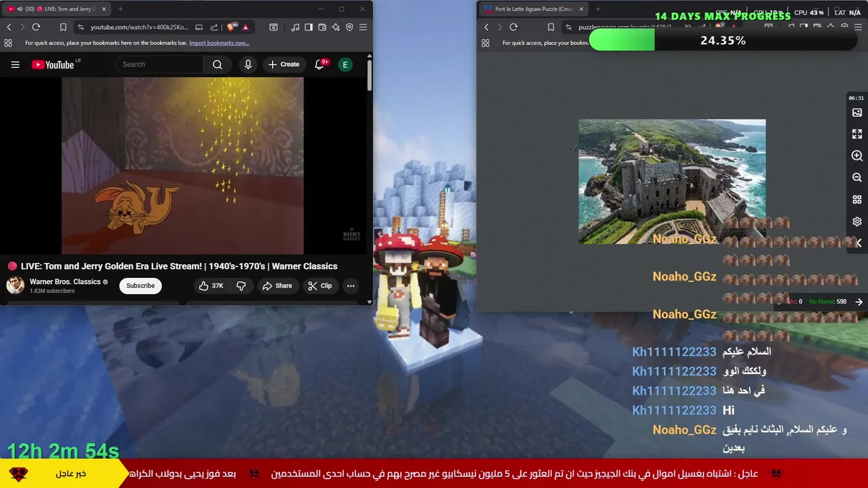Open Brave VPN shield icon in YouTube window
This screenshot has width=868, height=488.
point(349,27)
